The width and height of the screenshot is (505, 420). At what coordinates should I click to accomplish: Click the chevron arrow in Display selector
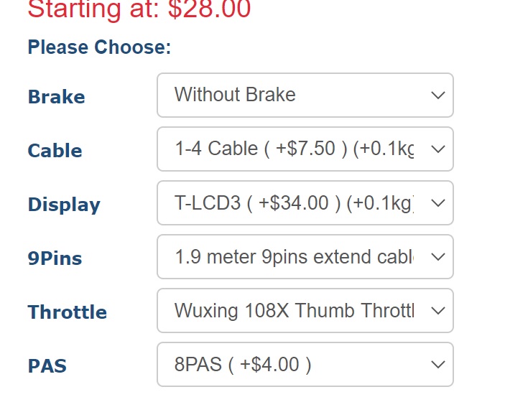[x=437, y=203]
